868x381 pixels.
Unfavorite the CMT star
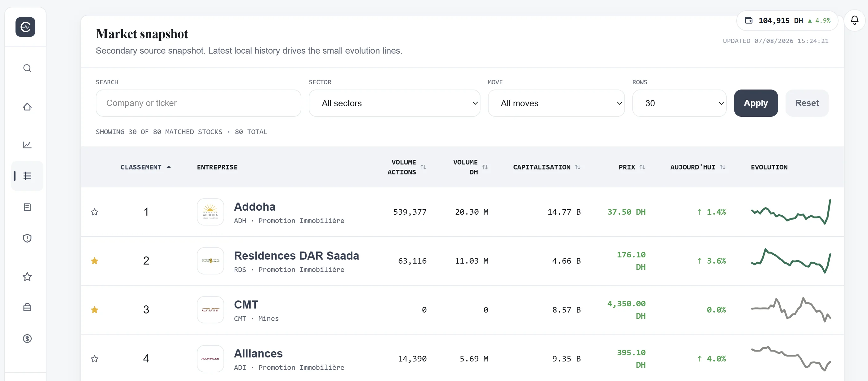(x=95, y=310)
